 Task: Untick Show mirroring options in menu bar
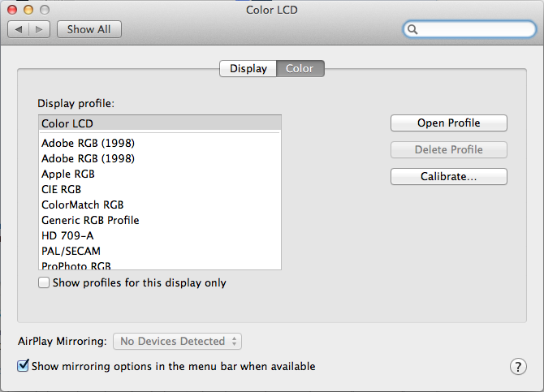click(24, 366)
